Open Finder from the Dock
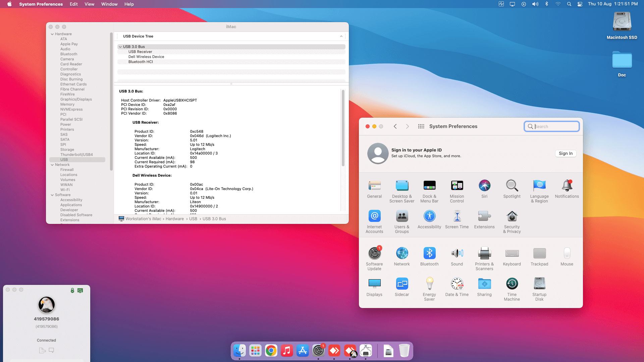The image size is (644, 362). pos(239,351)
